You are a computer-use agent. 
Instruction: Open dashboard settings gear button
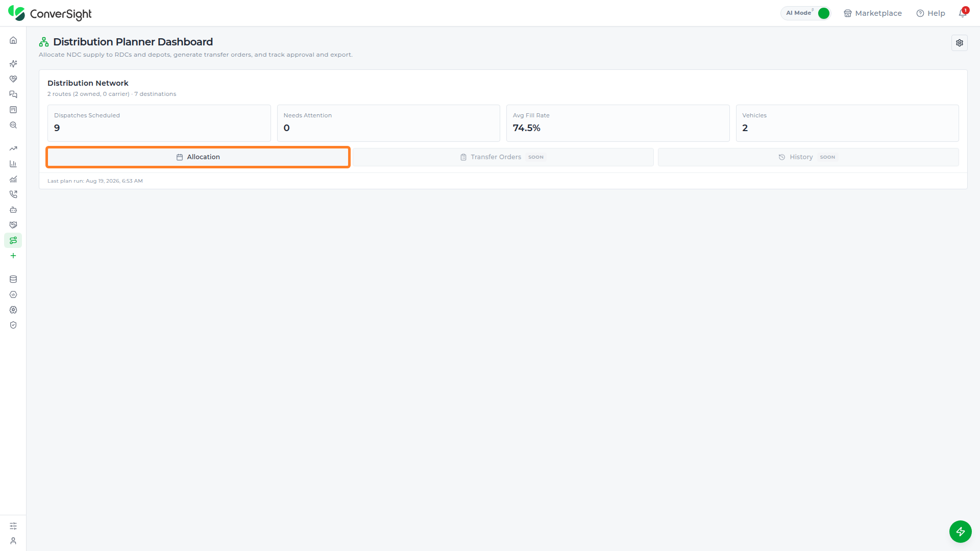960,43
